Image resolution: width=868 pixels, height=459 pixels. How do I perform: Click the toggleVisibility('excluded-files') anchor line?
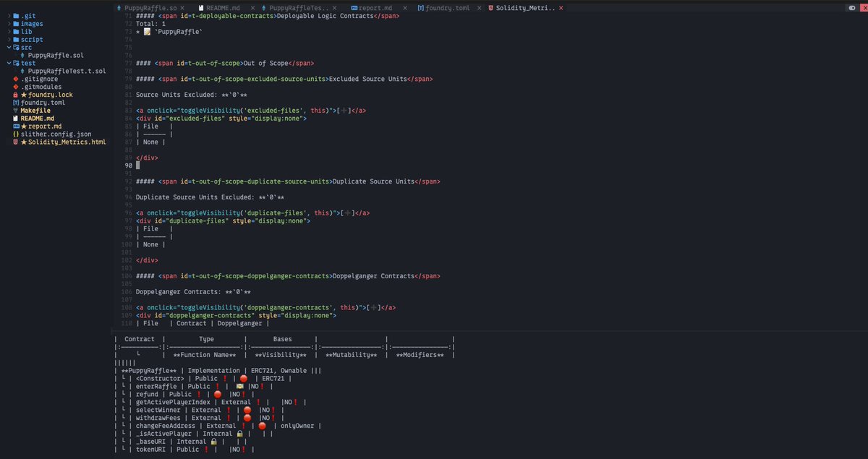(251, 111)
